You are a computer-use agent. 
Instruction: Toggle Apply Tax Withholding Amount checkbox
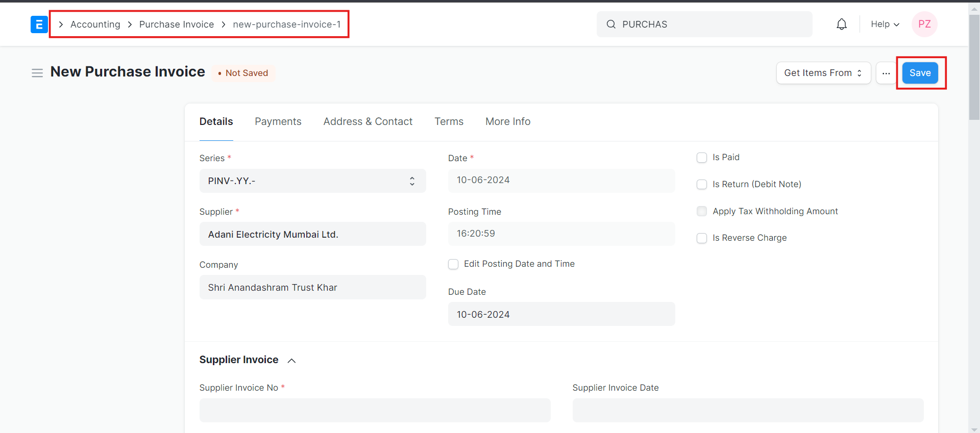(x=702, y=211)
